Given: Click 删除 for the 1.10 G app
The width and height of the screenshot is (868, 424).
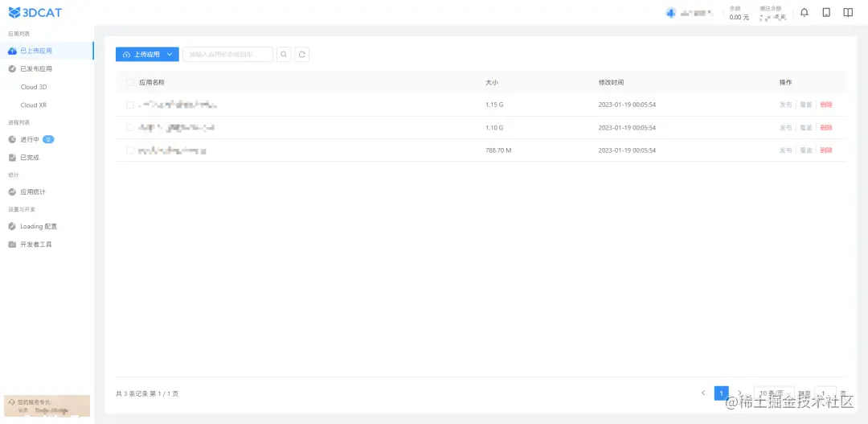Looking at the screenshot, I should [x=826, y=127].
